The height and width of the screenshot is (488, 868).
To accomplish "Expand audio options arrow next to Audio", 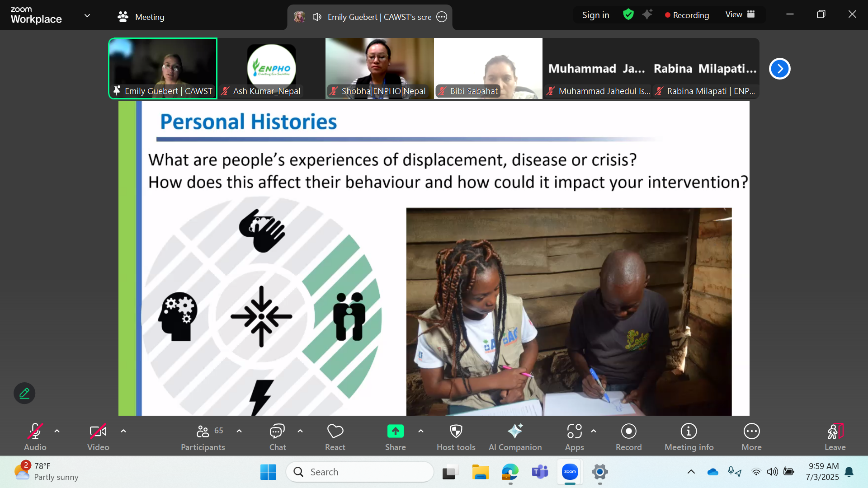I will [x=57, y=431].
